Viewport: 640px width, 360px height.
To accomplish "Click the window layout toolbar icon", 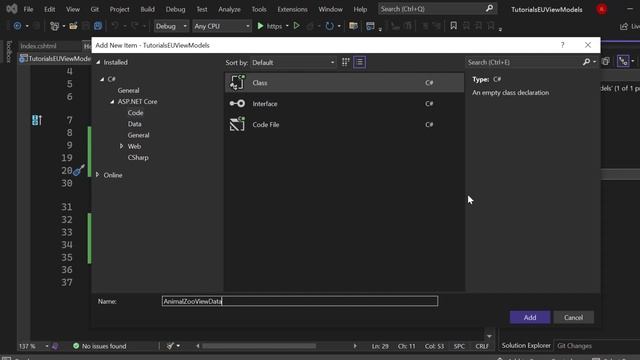I will 370,26.
